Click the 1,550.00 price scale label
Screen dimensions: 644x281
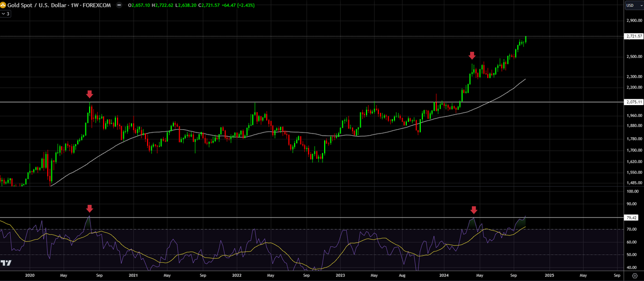634,173
